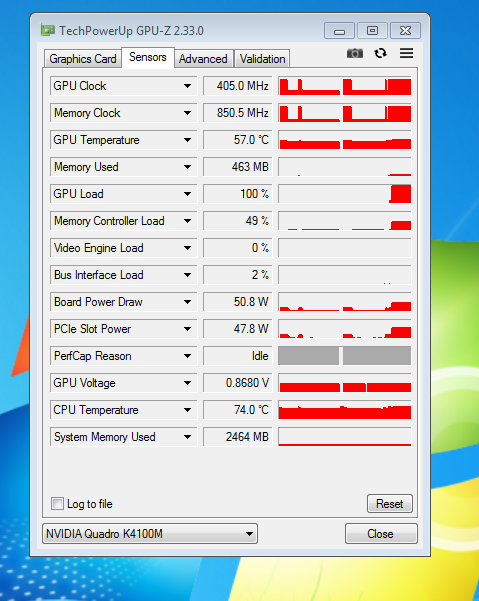Image resolution: width=479 pixels, height=601 pixels.
Task: Click the 2464 MB System Memory value
Action: (x=238, y=437)
